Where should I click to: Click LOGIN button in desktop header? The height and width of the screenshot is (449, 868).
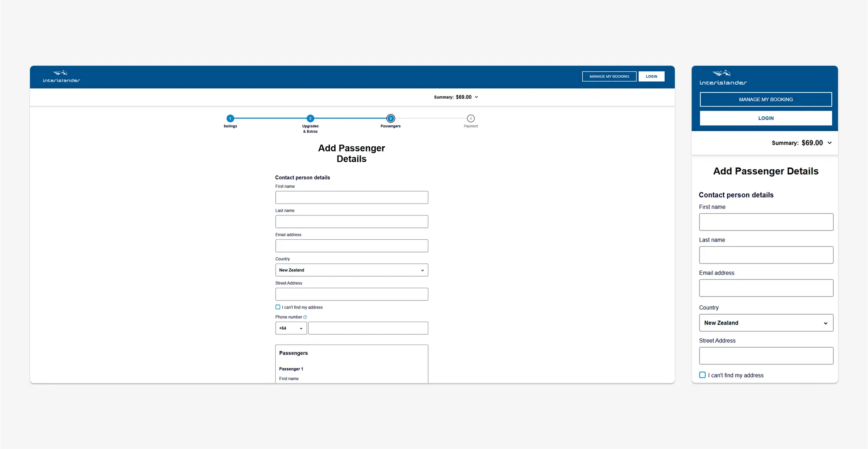pyautogui.click(x=651, y=77)
